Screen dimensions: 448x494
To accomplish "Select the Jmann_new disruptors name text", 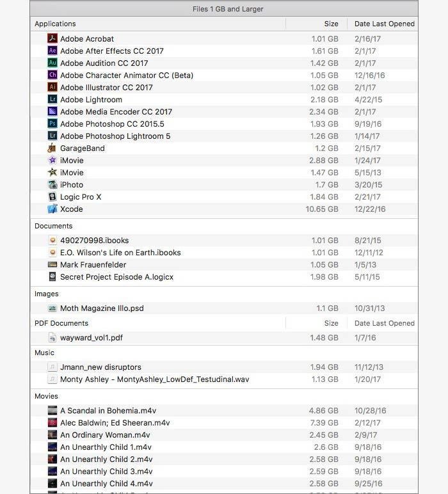I will (x=100, y=367).
